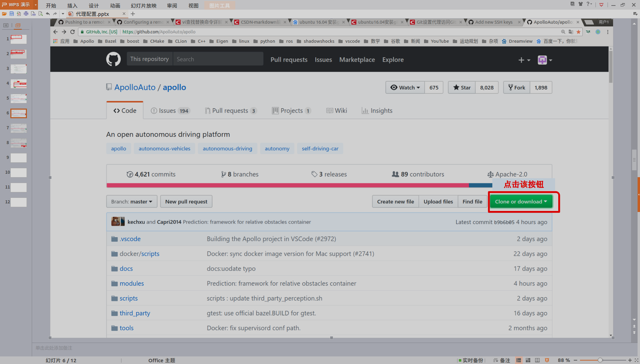This screenshot has height=364, width=640.
Task: Open the 图片工具 picture tools tab
Action: [219, 5]
